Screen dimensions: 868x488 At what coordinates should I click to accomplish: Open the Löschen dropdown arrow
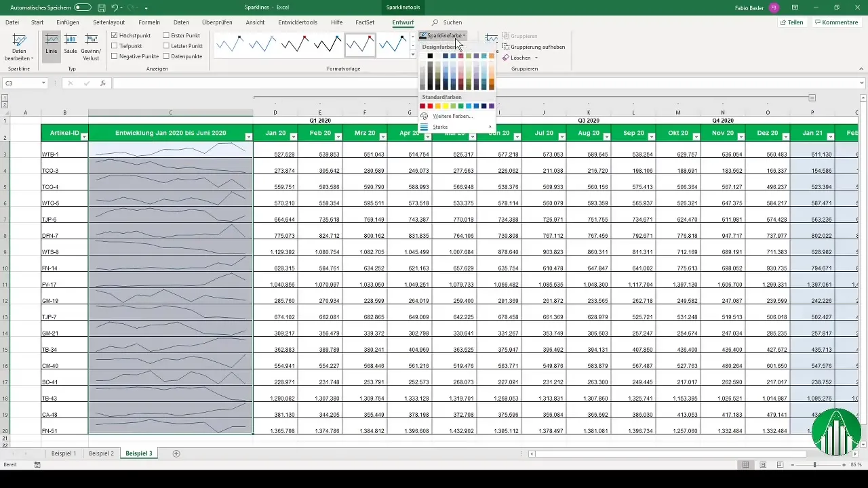536,58
